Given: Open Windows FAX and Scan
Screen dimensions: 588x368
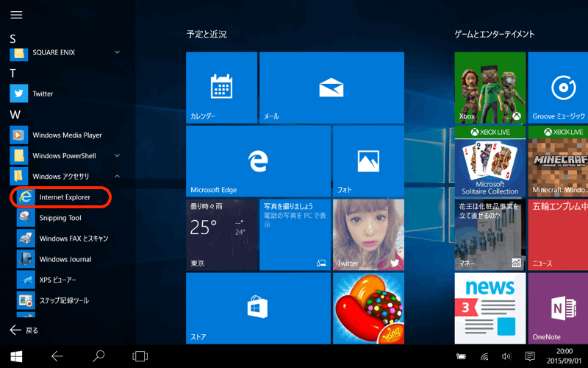Looking at the screenshot, I should click(x=73, y=238).
